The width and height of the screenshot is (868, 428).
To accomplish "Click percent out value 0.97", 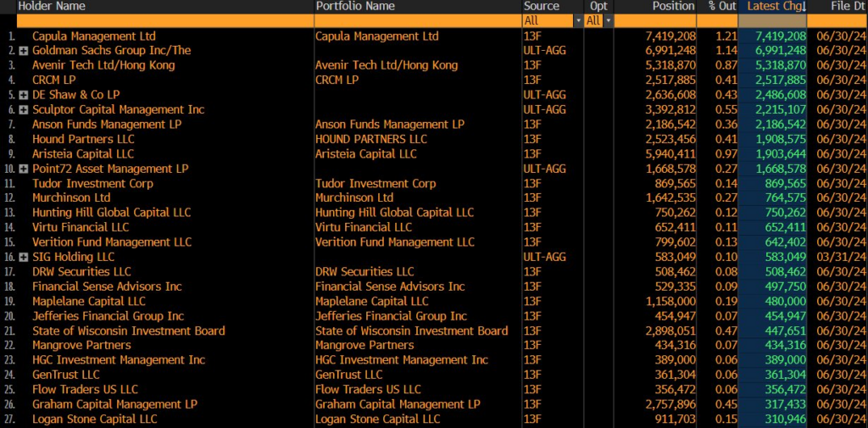I will (x=726, y=154).
